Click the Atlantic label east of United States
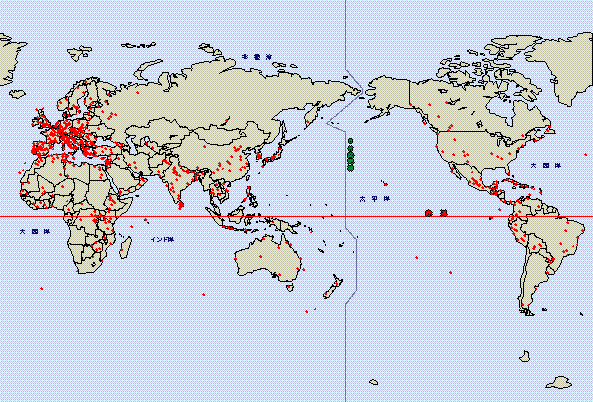This screenshot has width=593, height=402. [546, 166]
